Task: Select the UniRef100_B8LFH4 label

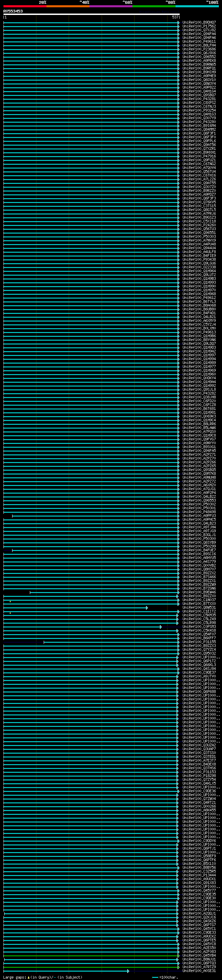Action: (x=199, y=45)
